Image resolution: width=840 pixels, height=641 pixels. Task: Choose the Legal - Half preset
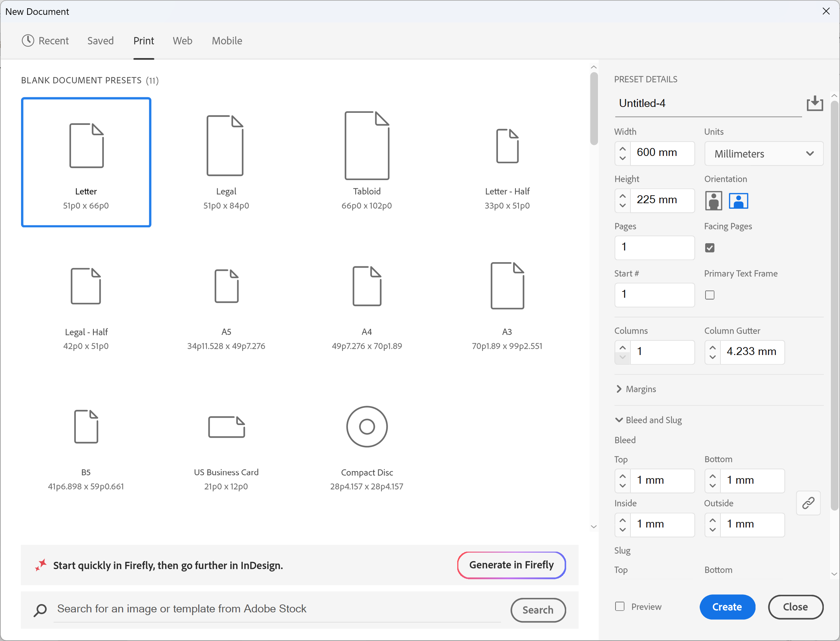click(86, 303)
